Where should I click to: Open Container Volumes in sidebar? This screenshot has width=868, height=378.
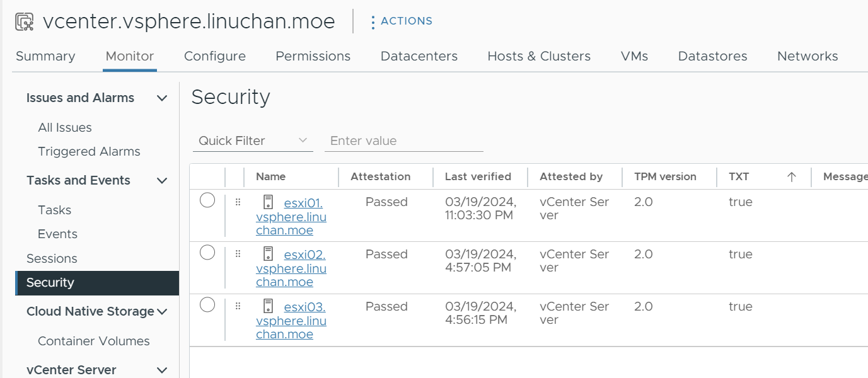(94, 341)
